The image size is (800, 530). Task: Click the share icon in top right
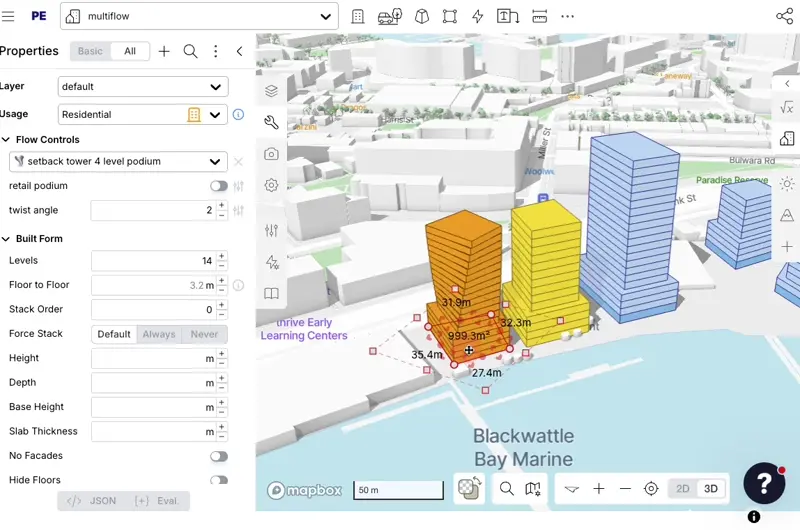784,16
